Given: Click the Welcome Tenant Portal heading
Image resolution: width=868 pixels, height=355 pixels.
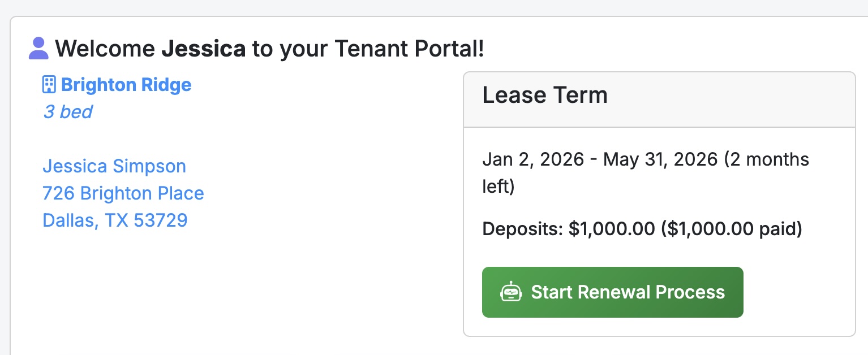Looking at the screenshot, I should [x=269, y=48].
